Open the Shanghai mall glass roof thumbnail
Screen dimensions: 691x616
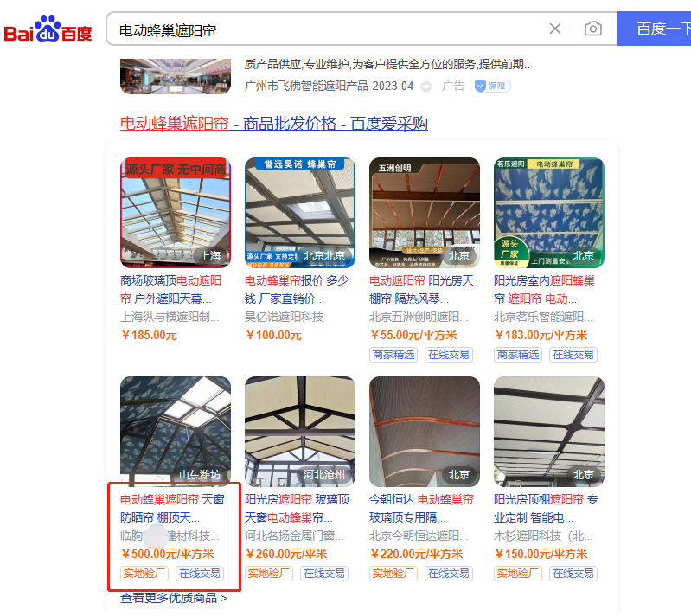[176, 213]
